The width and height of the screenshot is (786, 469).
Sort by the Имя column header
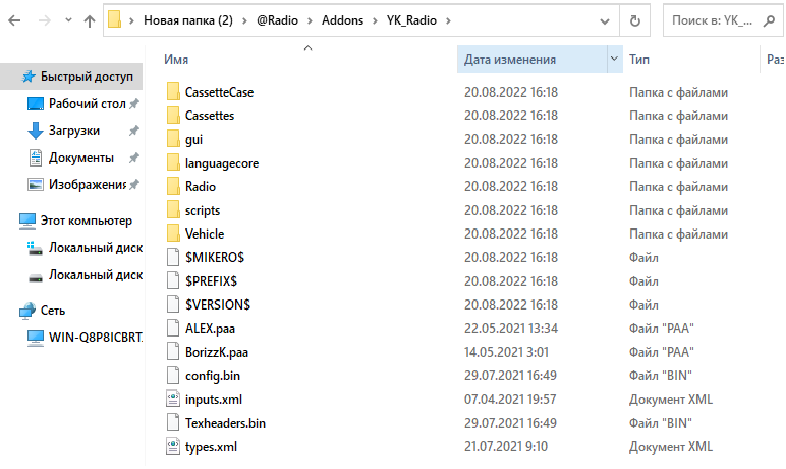coord(176,59)
